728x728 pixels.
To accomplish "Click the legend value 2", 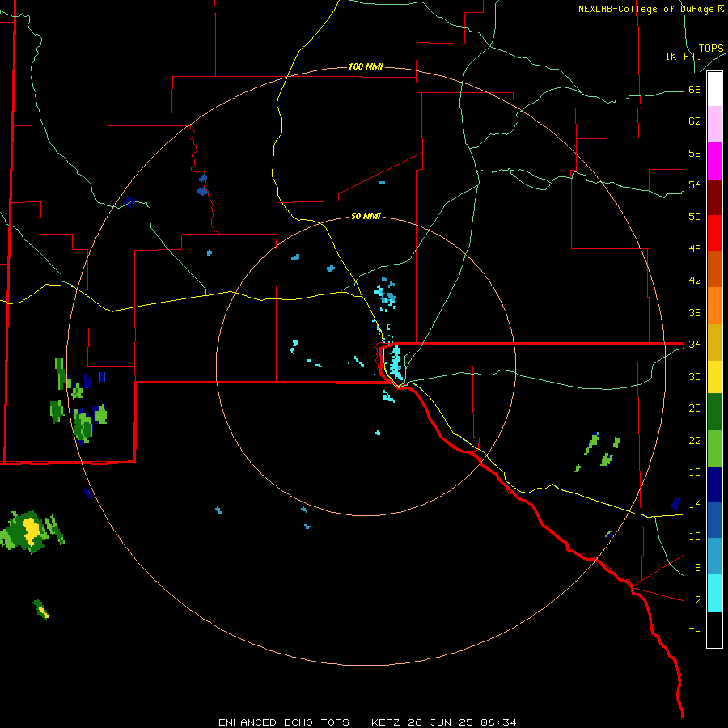I will (697, 600).
